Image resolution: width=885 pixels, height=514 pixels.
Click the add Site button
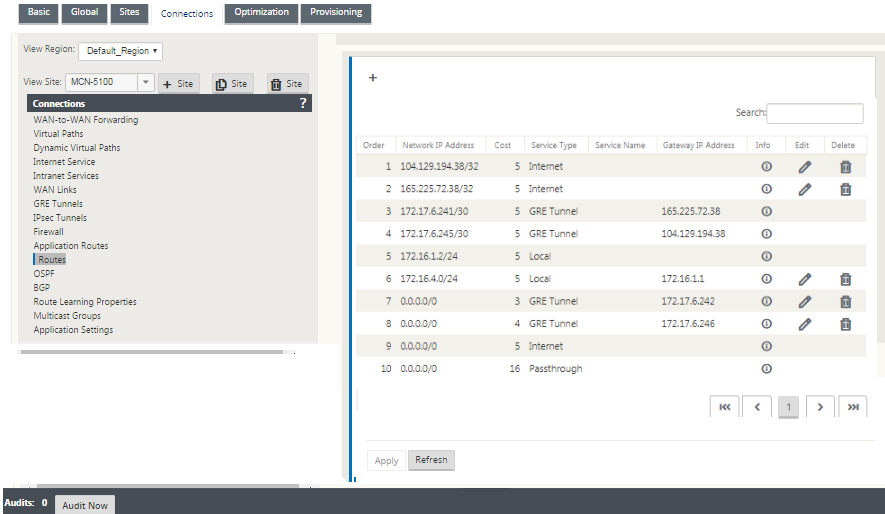pos(178,84)
